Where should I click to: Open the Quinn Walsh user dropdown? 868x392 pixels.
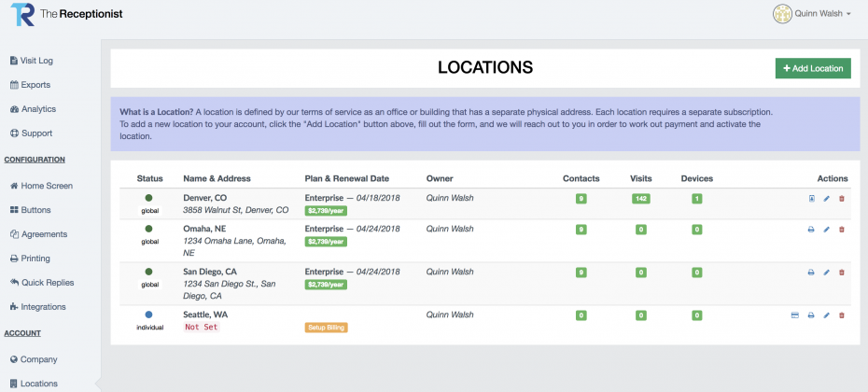point(812,14)
